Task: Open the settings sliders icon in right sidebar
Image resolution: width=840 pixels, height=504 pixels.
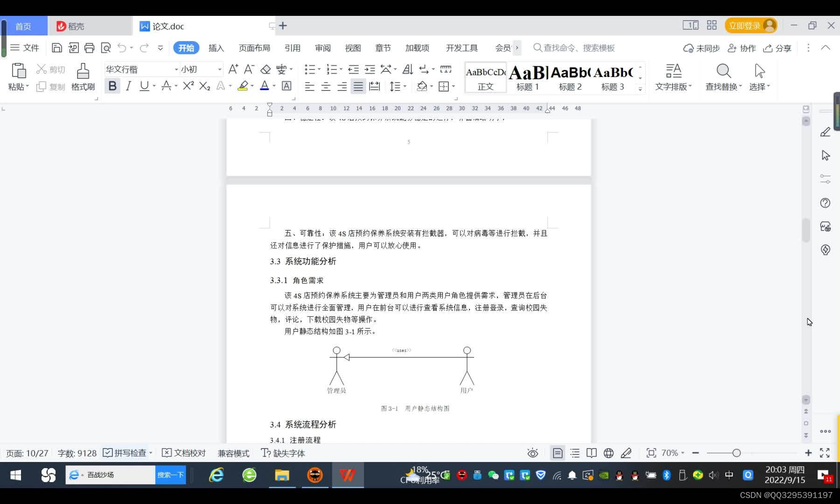Action: 825,179
